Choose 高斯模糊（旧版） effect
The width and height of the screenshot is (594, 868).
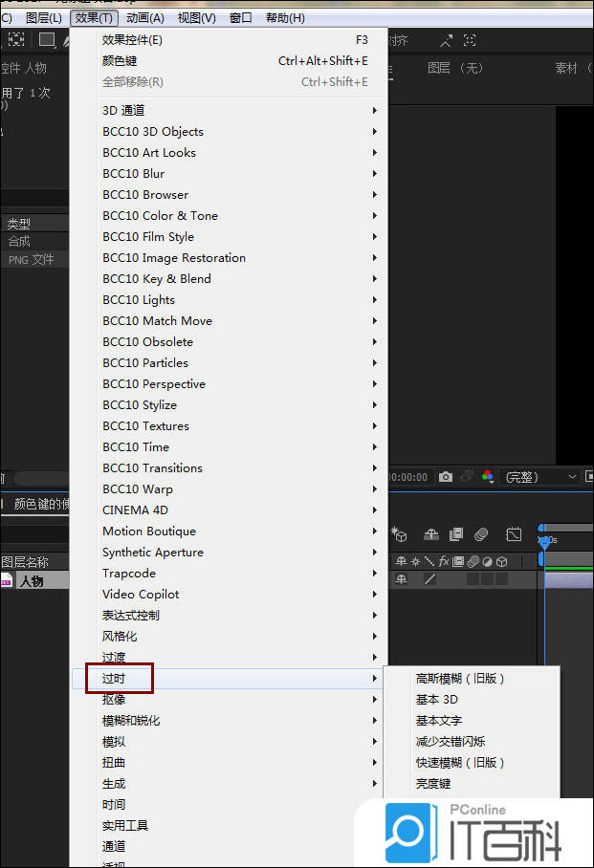click(x=473, y=678)
